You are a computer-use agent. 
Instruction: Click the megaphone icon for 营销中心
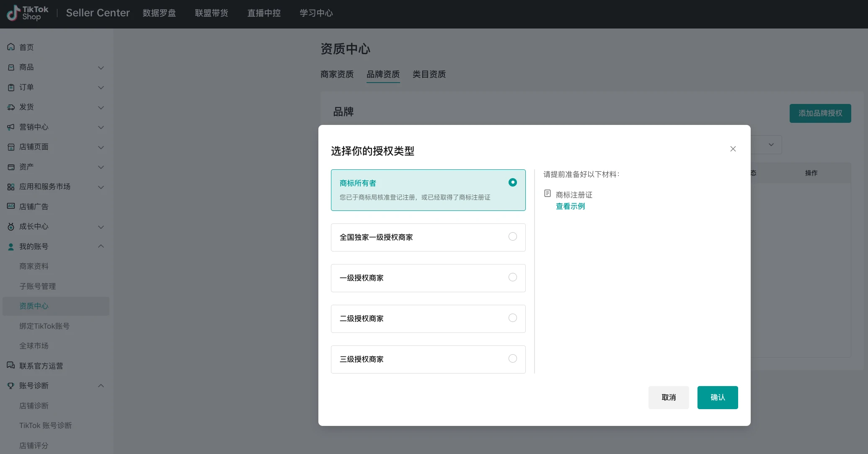tap(11, 127)
